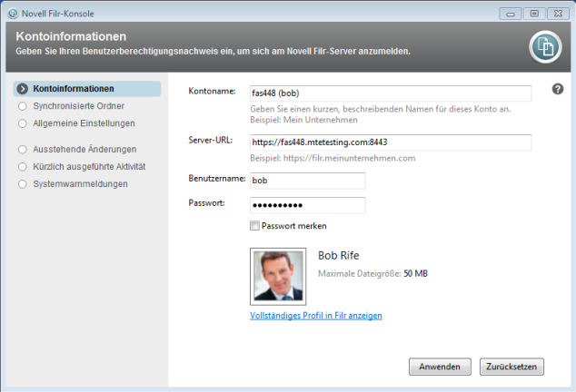Click the Benutzername label
The image size is (576, 392).
(217, 179)
